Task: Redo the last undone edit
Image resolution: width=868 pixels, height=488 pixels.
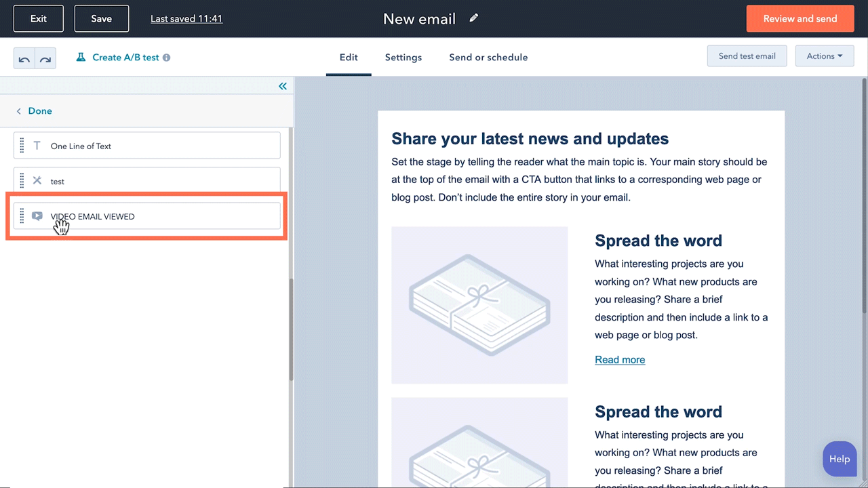Action: point(45,59)
